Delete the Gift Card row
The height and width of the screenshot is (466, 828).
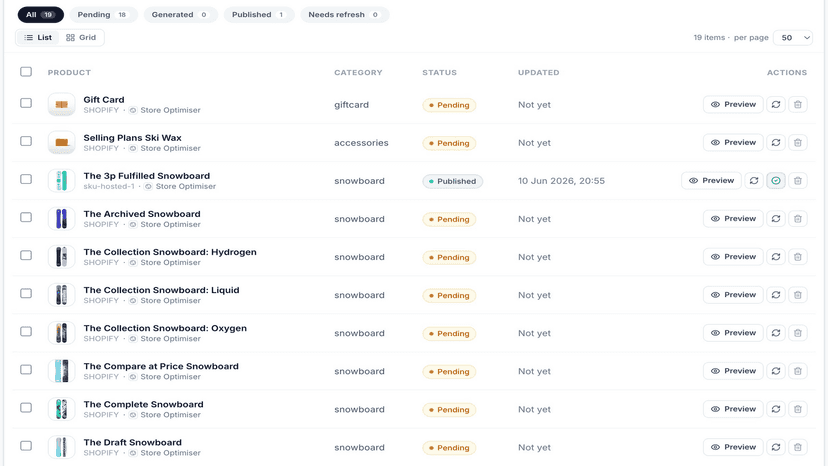click(x=797, y=105)
